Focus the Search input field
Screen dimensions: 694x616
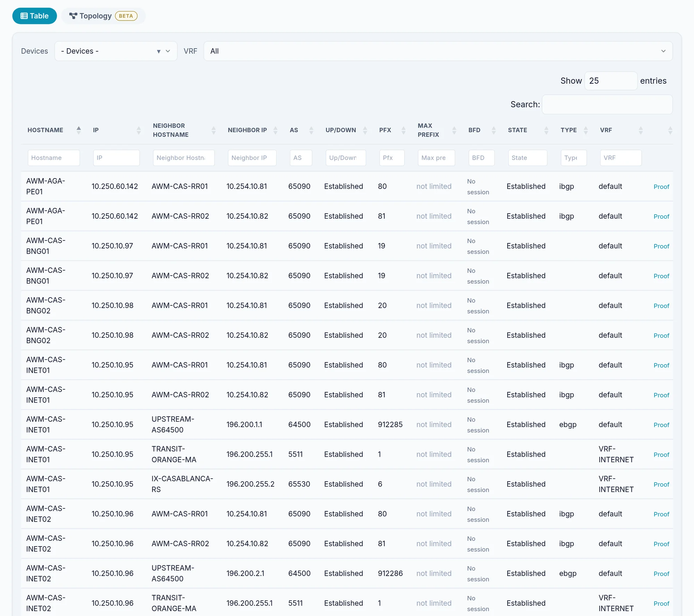point(607,104)
